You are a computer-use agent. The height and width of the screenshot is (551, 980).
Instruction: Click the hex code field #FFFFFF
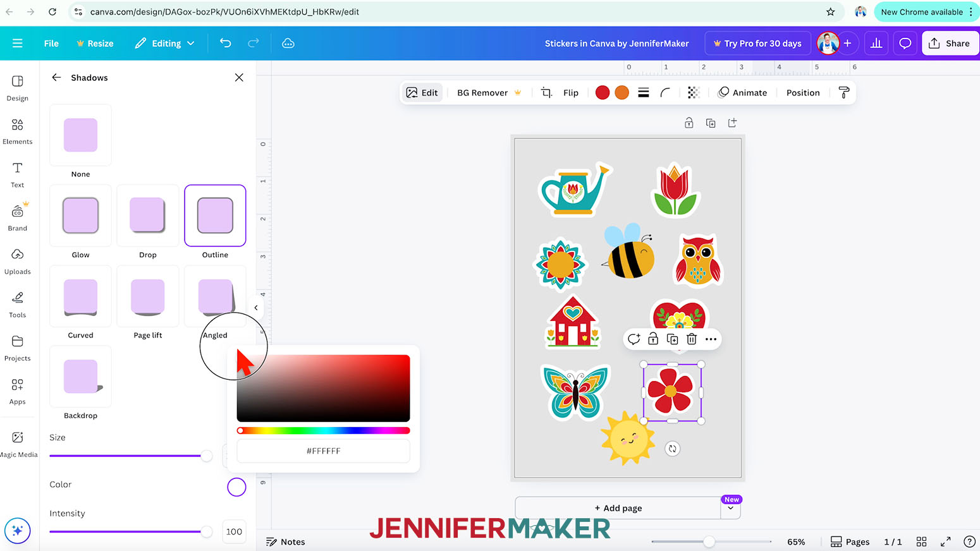323,451
